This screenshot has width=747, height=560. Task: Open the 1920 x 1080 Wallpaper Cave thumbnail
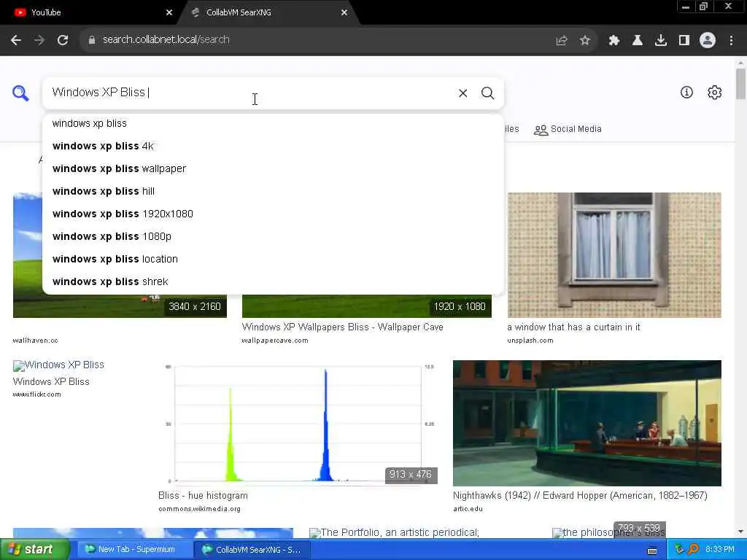tap(367, 306)
